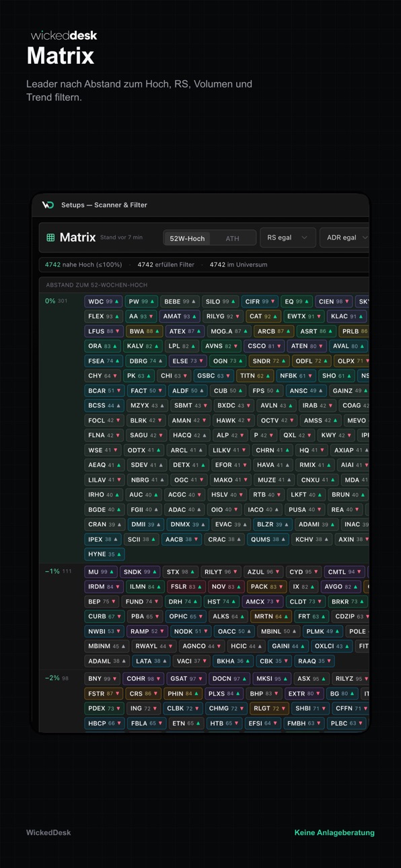401x868 pixels.
Task: Click the BNY 99 ticker chip
Action: [102, 679]
